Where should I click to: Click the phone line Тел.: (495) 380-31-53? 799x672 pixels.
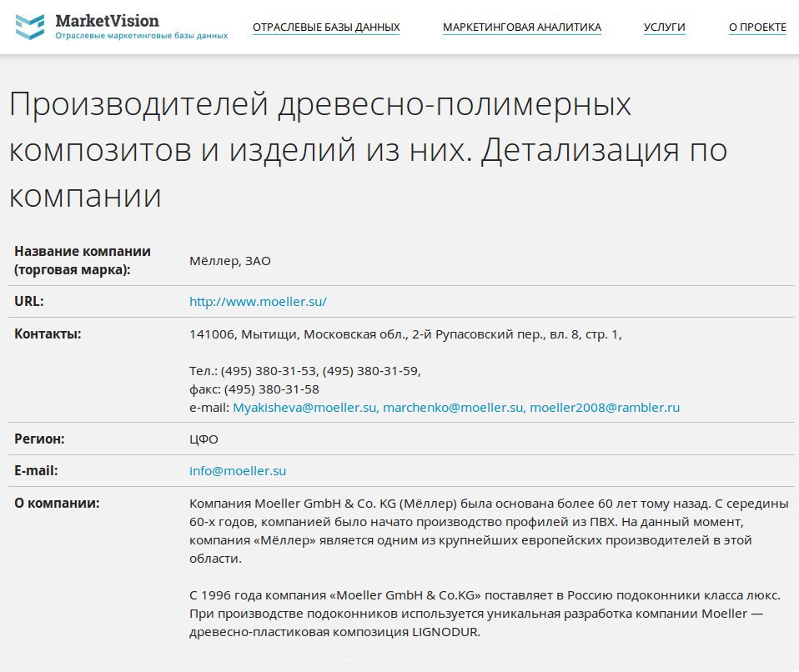[305, 371]
